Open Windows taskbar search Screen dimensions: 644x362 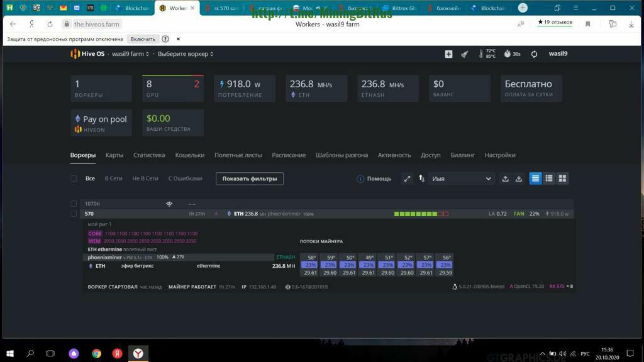30,353
